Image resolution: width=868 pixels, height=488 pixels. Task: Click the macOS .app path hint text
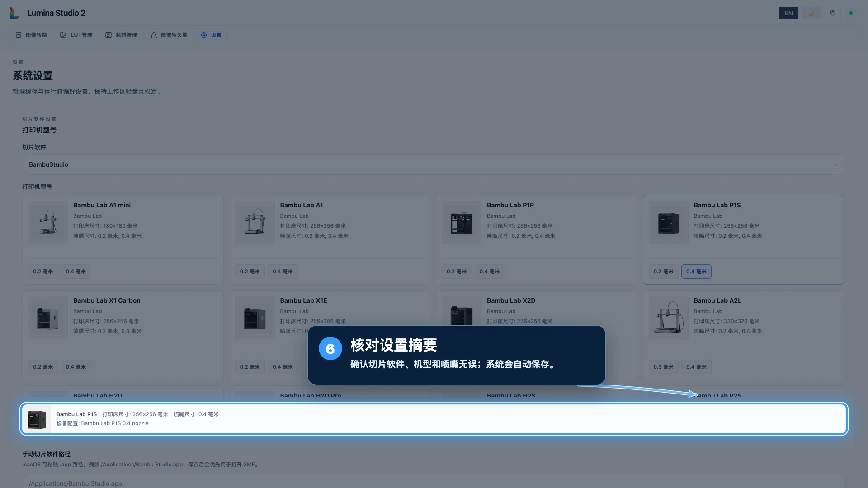(x=141, y=465)
